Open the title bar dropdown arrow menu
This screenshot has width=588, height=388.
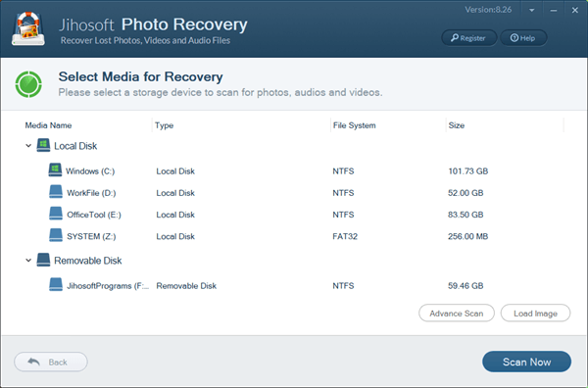click(x=532, y=11)
